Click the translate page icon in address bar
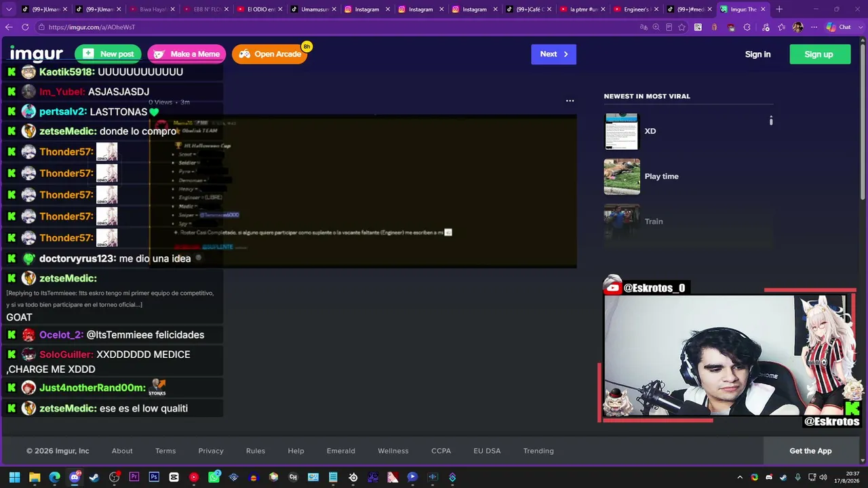Viewport: 868px width, 488px height. [x=644, y=27]
